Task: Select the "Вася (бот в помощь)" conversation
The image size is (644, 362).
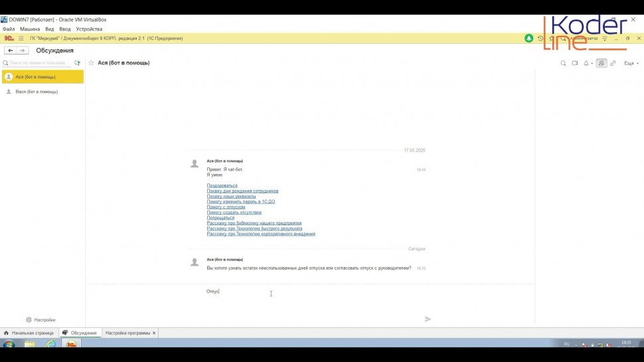Action: [x=37, y=92]
